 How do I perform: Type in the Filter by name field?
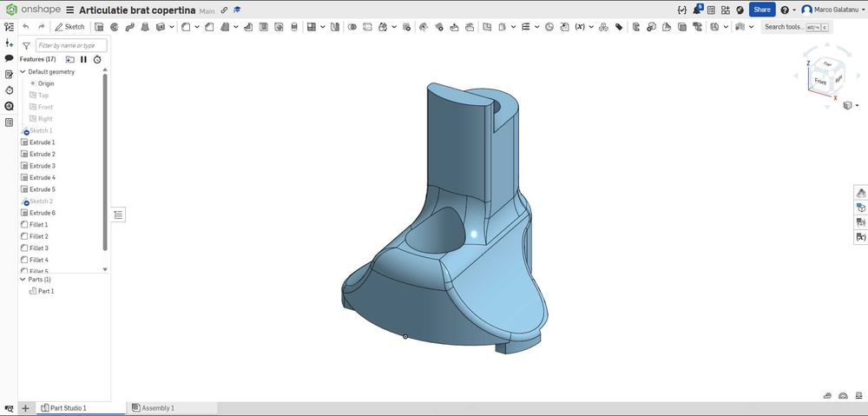point(71,45)
